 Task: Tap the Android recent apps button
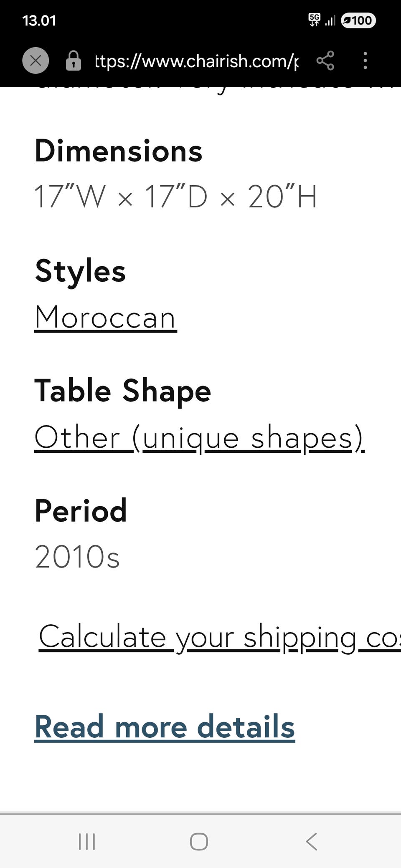pyautogui.click(x=87, y=841)
